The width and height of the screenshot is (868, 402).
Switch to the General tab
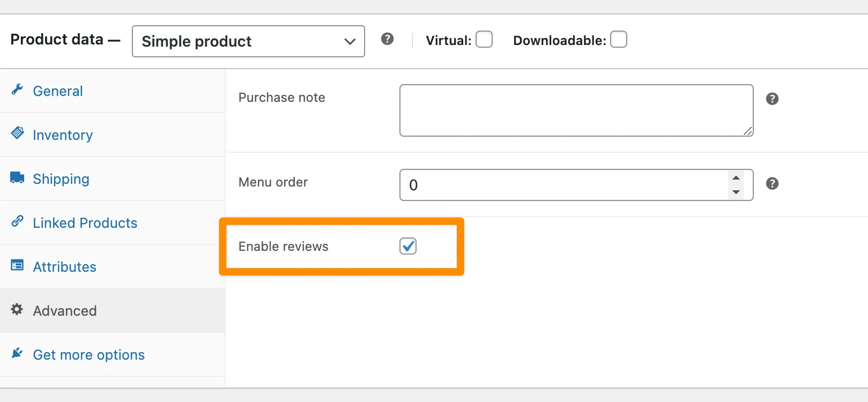tap(112, 91)
